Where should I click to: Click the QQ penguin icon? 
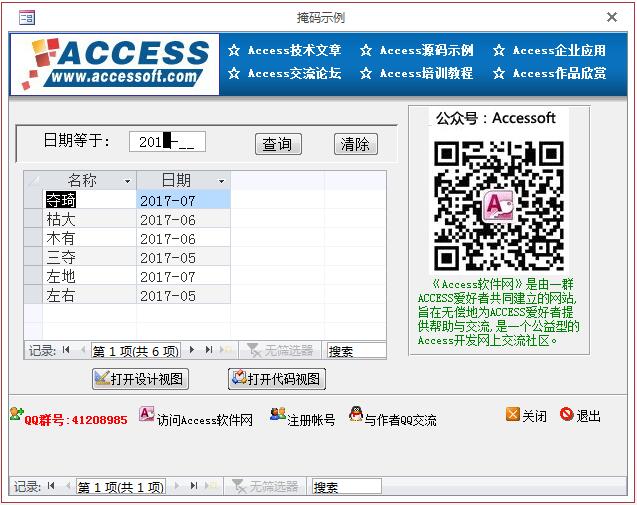click(356, 414)
